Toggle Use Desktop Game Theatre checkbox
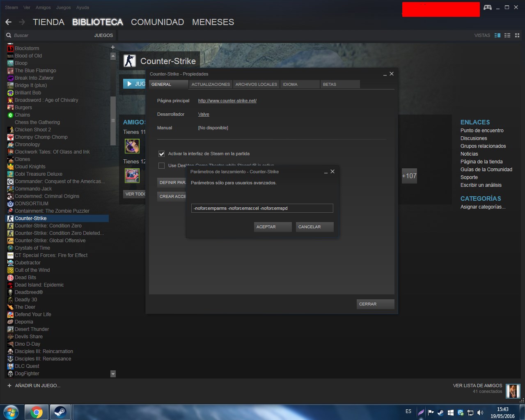 click(162, 165)
